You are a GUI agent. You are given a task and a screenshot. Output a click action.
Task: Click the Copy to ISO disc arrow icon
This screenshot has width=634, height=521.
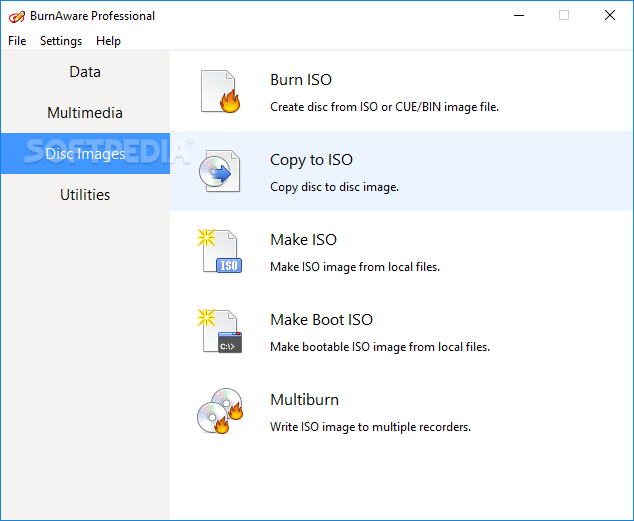pyautogui.click(x=220, y=171)
